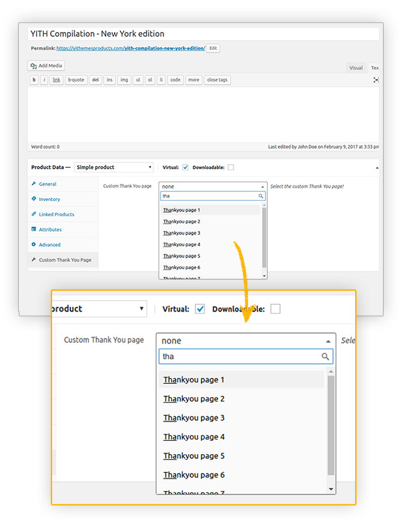This screenshot has width=417, height=532.
Task: Click the Custom Thank You Page wrench icon
Action: 34,259
